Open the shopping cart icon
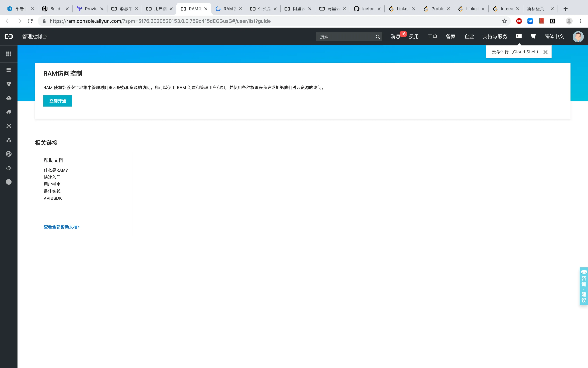Image resolution: width=588 pixels, height=368 pixels. 533,36
